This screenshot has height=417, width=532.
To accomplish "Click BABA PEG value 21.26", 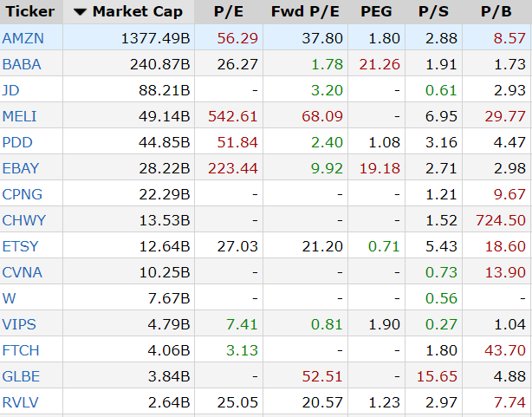I will tap(380, 64).
